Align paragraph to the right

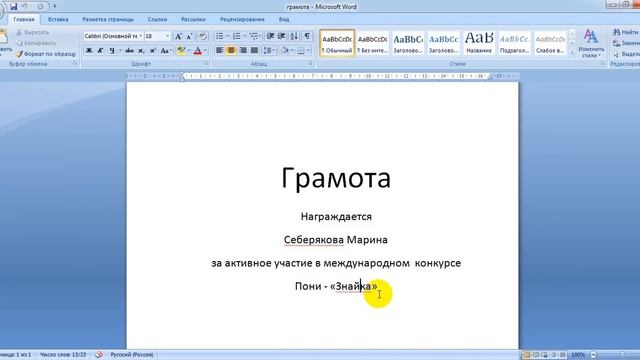pos(243,51)
